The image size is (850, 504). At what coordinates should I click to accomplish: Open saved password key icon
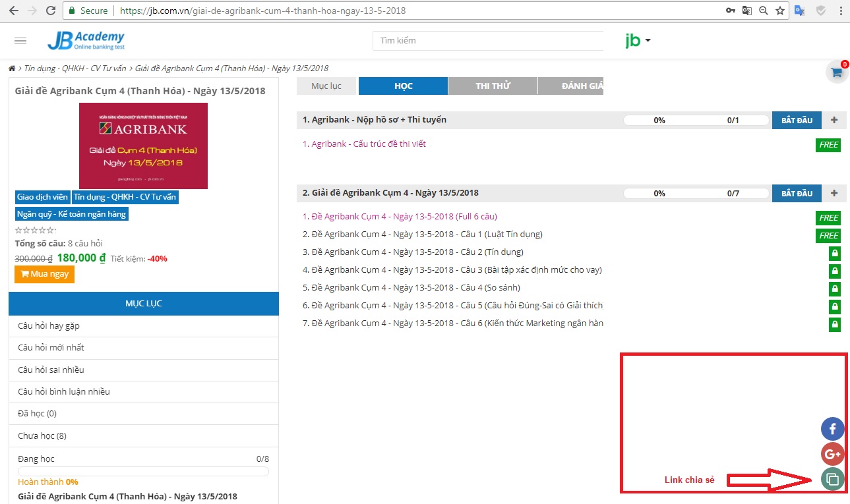point(730,11)
